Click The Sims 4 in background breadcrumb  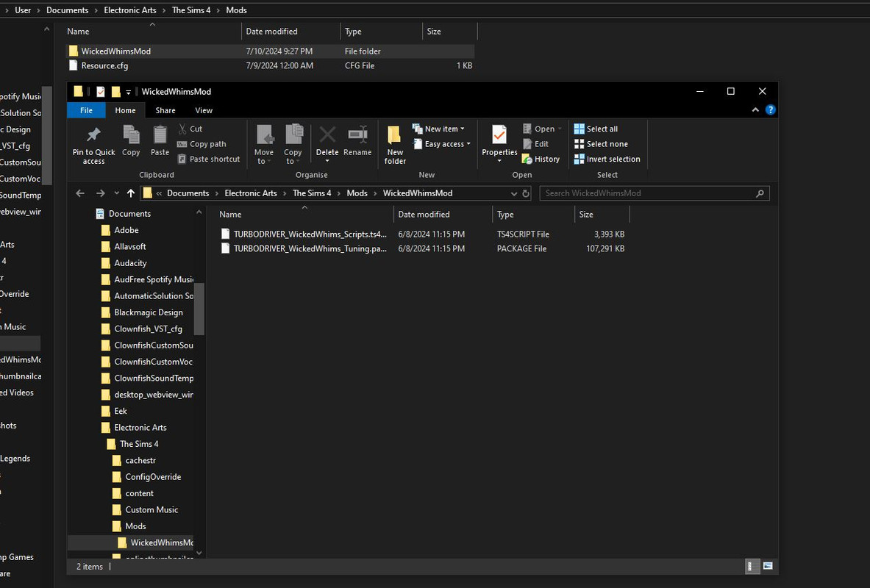[x=191, y=10]
